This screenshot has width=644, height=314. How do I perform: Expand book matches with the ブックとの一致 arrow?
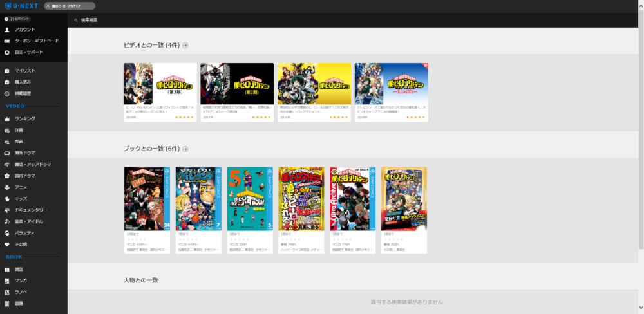tap(185, 149)
